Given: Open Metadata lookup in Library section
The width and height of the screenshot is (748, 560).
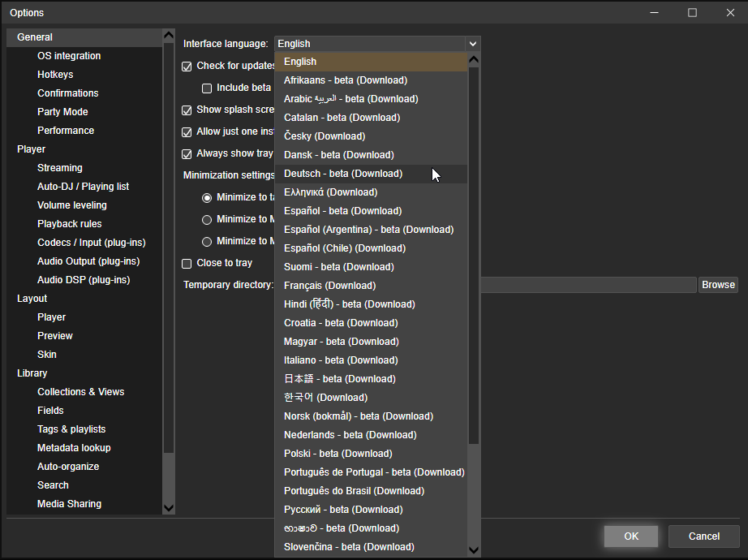Looking at the screenshot, I should coord(74,448).
